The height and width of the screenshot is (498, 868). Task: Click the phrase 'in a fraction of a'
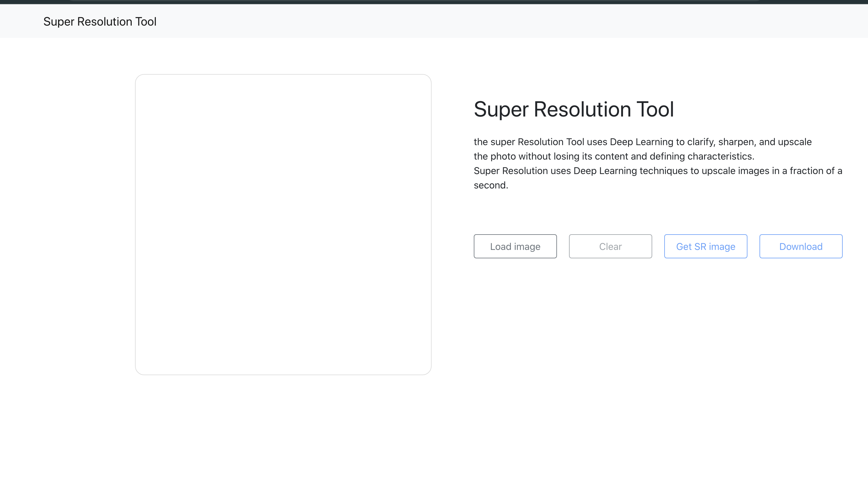point(807,171)
